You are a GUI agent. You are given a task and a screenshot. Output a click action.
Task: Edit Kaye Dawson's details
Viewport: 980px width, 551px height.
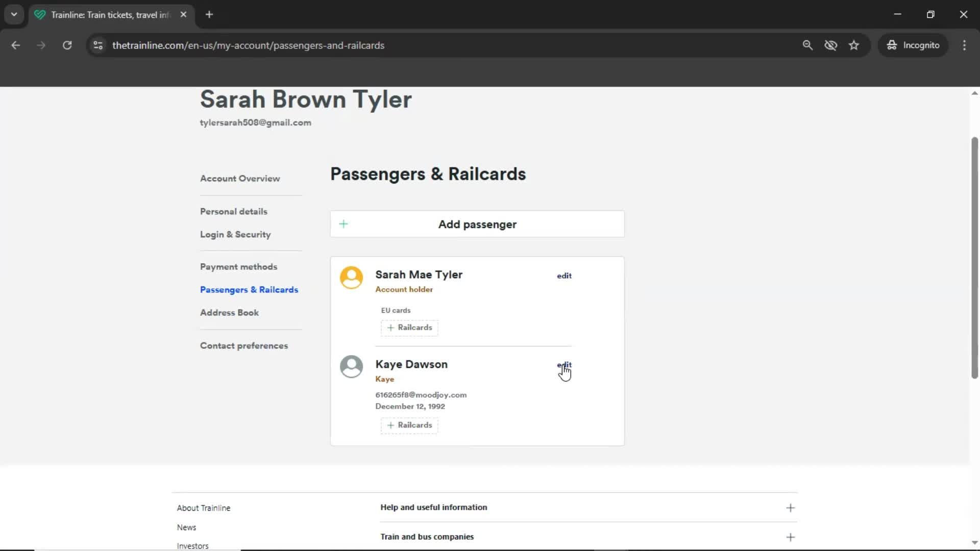tap(565, 365)
